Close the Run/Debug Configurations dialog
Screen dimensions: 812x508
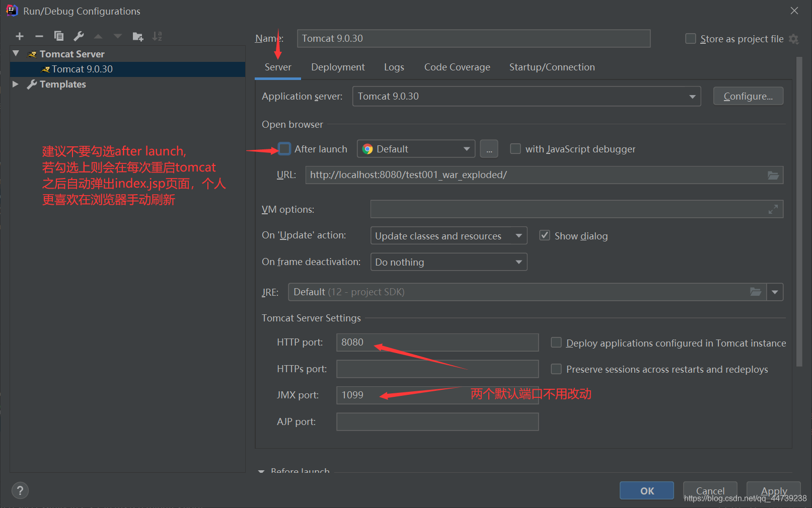point(794,11)
